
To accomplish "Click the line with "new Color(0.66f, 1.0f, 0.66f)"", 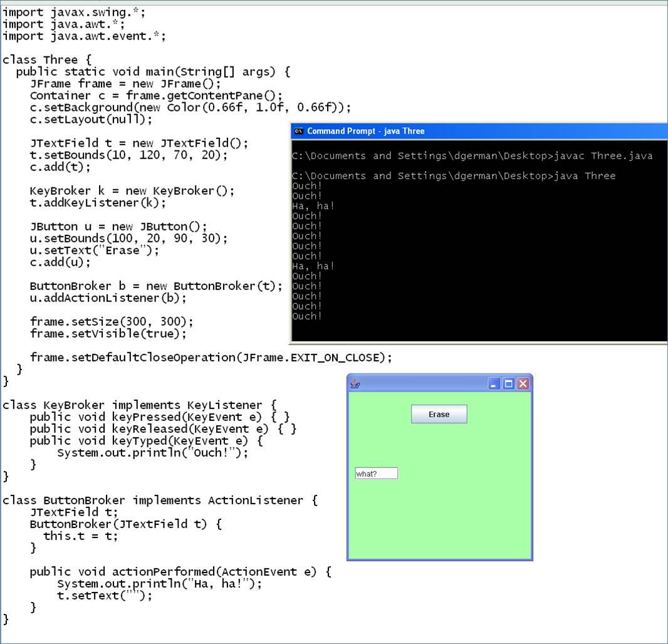I will 190,107.
